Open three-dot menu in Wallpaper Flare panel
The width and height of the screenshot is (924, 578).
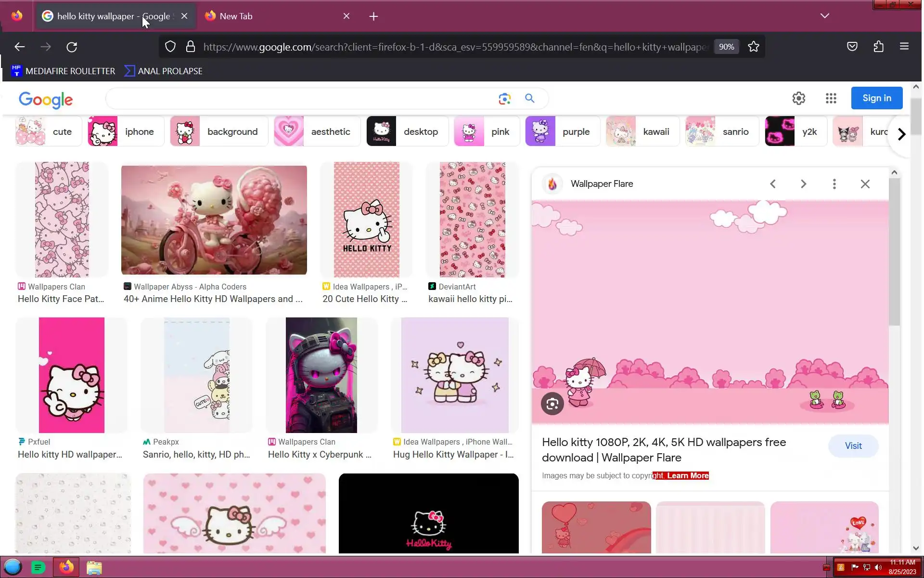tap(834, 184)
